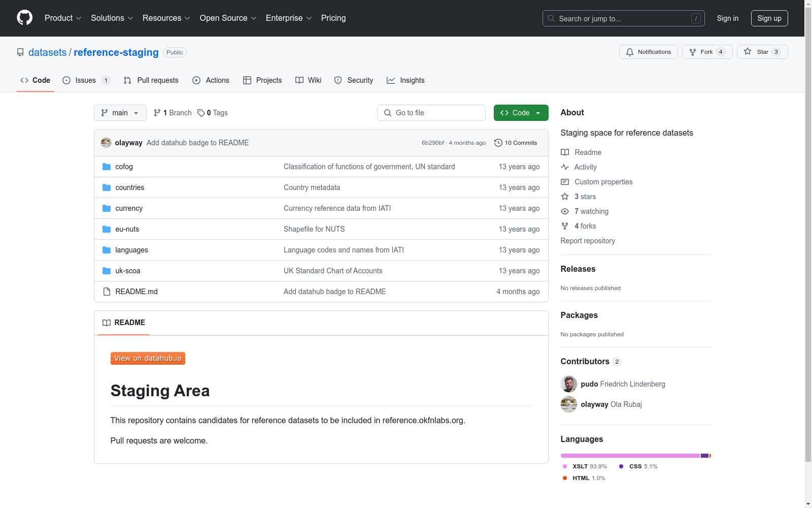Viewport: 812px width, 508px height.
Task: Click the Activity pulse icon
Action: (565, 167)
